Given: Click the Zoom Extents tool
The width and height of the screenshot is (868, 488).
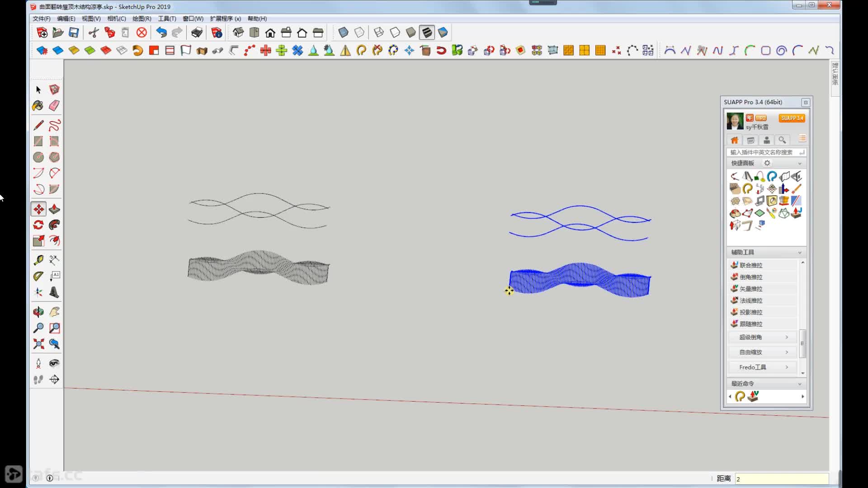Looking at the screenshot, I should (38, 344).
